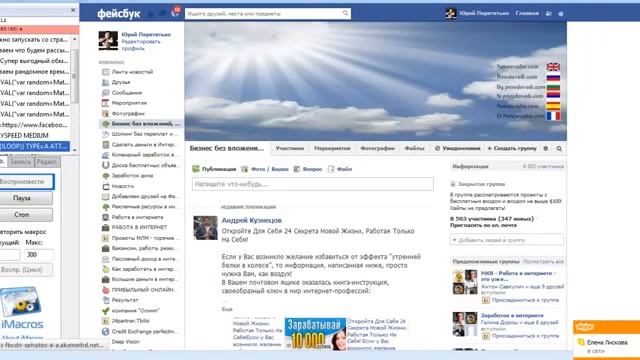The height and width of the screenshot is (360, 640).
Task: Open the Friends (Друзья) sidebar icon
Action: (105, 82)
